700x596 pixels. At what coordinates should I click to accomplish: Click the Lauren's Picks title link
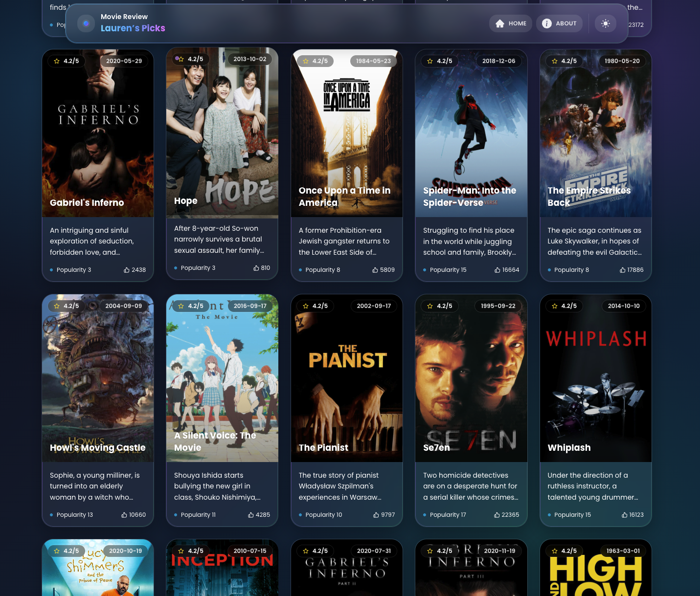(x=133, y=28)
